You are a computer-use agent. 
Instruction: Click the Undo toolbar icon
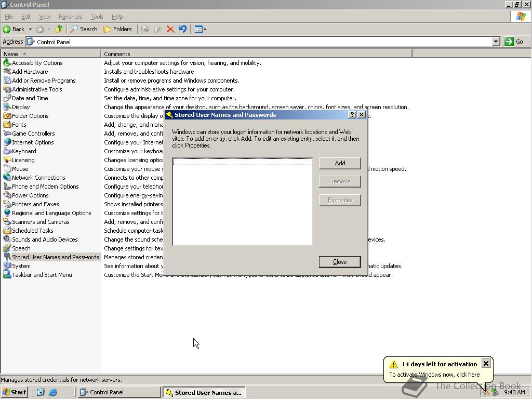182,29
